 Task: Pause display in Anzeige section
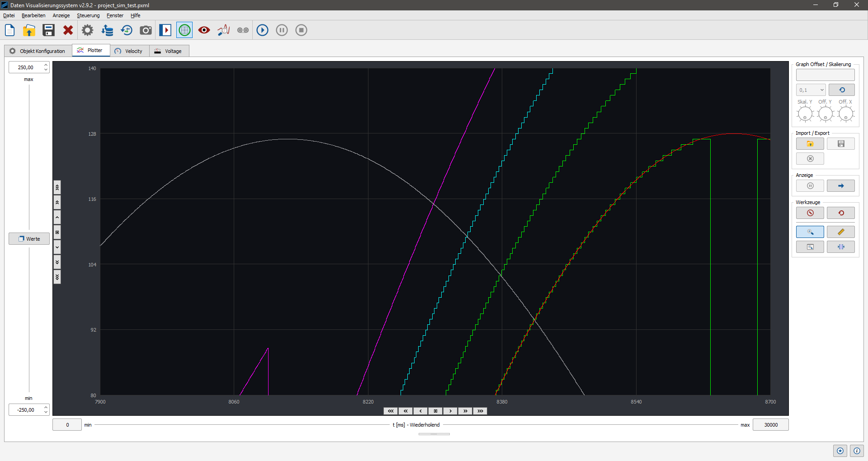(x=810, y=186)
